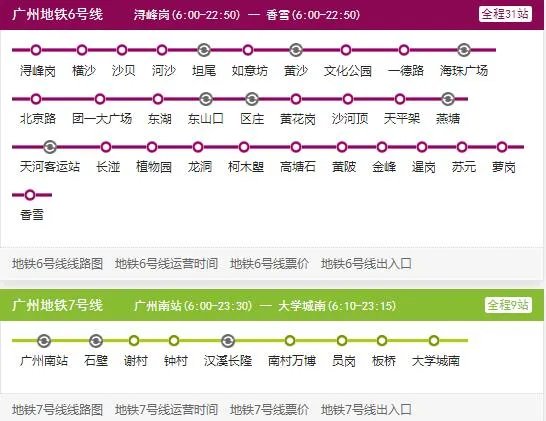Click the 坦尾 transfer station icon
Viewport: 546px width, 421px height.
tap(204, 50)
